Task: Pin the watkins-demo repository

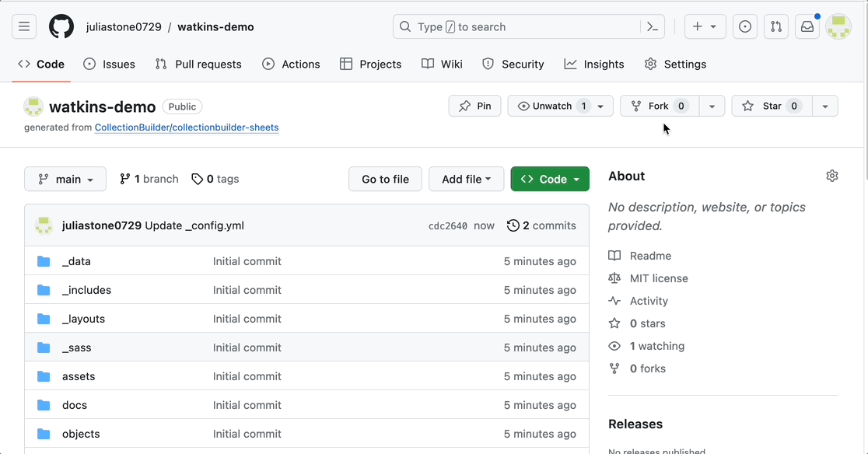Action: pos(474,106)
